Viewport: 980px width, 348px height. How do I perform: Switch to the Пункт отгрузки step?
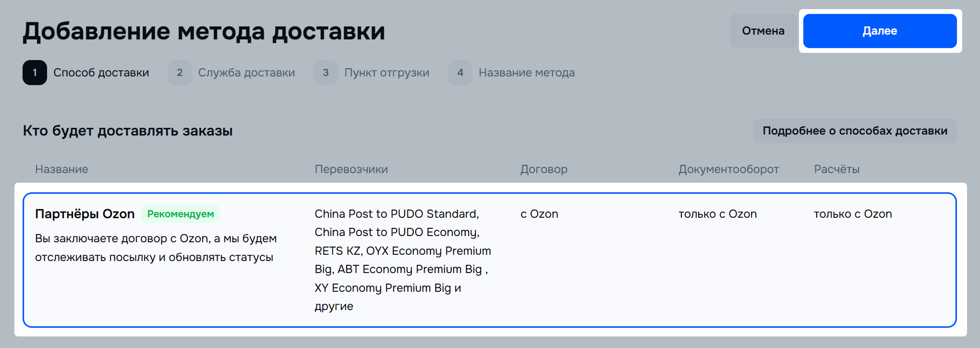click(387, 73)
